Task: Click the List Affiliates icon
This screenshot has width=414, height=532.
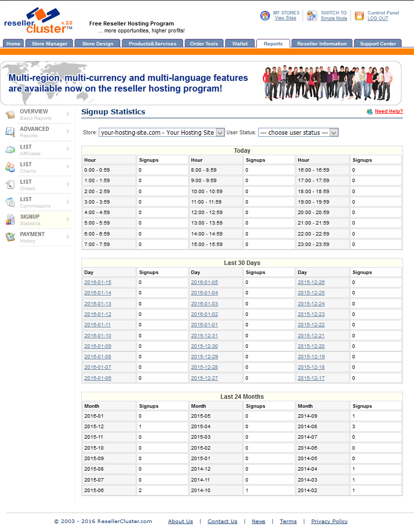Action: pyautogui.click(x=10, y=150)
